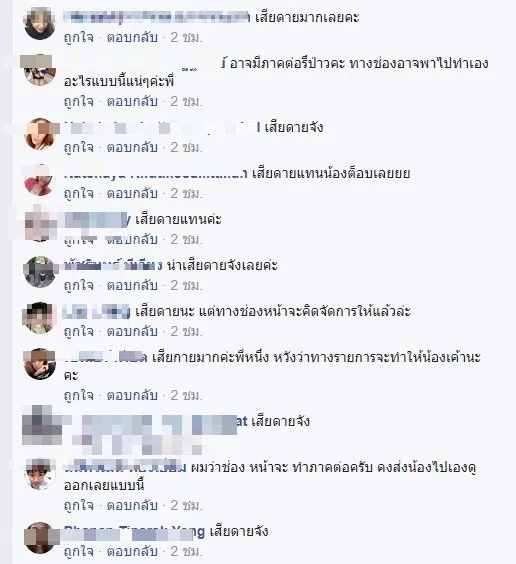This screenshot has width=516, height=564.
Task: Click ตอบกลับ under the last เสียดายจัง comment
Action: (132, 551)
